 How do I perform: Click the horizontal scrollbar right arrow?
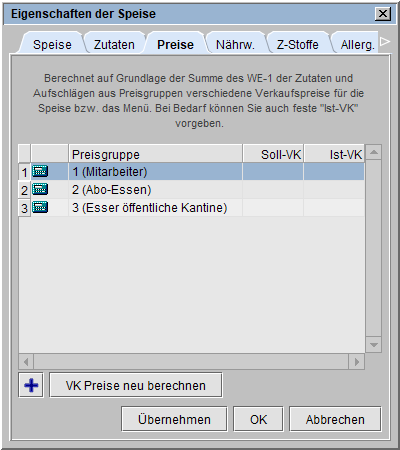tap(357, 362)
